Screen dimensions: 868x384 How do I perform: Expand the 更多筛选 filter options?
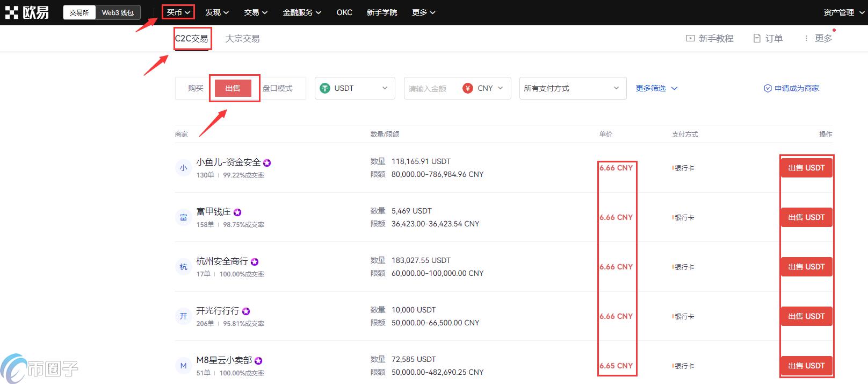coord(656,88)
